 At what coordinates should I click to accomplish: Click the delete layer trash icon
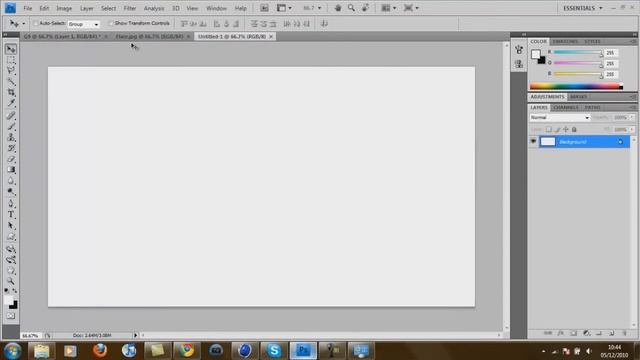pos(624,333)
